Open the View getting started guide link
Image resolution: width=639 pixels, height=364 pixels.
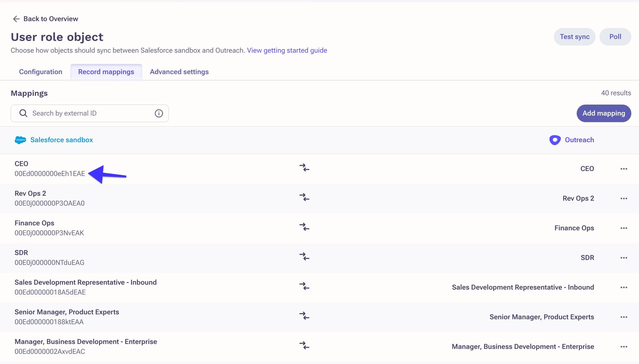tap(287, 51)
